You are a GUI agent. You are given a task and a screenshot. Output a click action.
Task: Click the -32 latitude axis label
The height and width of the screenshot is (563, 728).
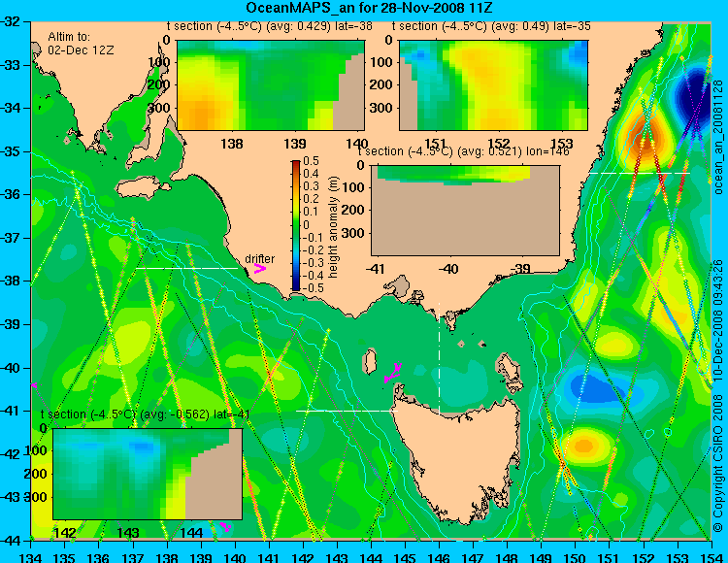(11, 21)
